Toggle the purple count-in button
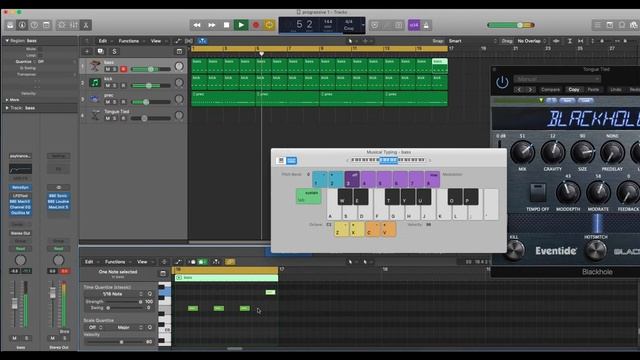The height and width of the screenshot is (360, 640). (x=414, y=25)
